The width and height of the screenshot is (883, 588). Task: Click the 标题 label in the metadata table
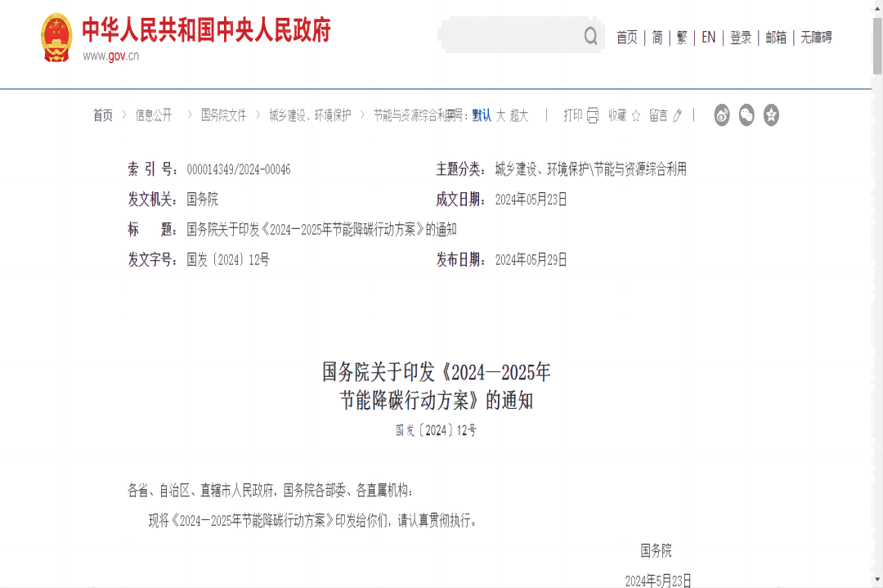pos(153,229)
